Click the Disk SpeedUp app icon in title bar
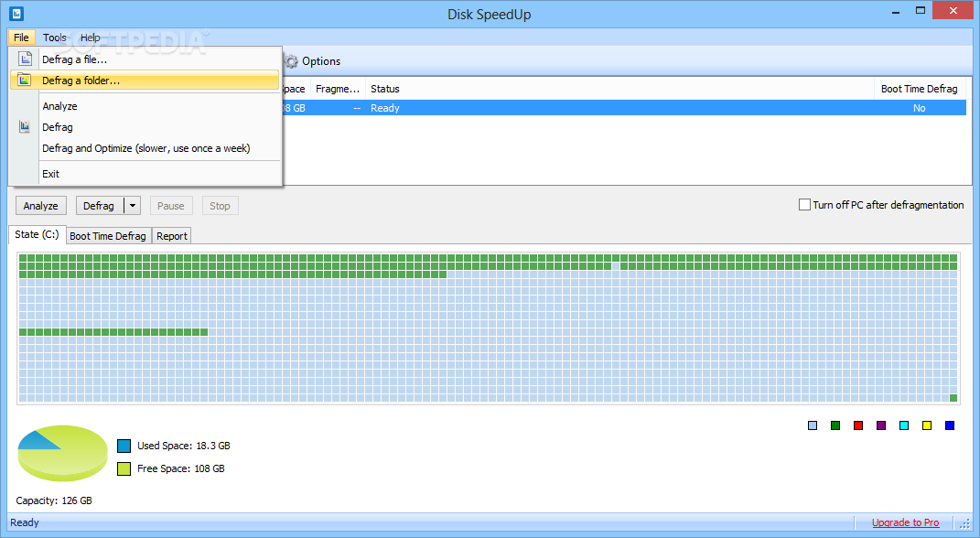Viewport: 980px width, 538px height. pos(16,13)
